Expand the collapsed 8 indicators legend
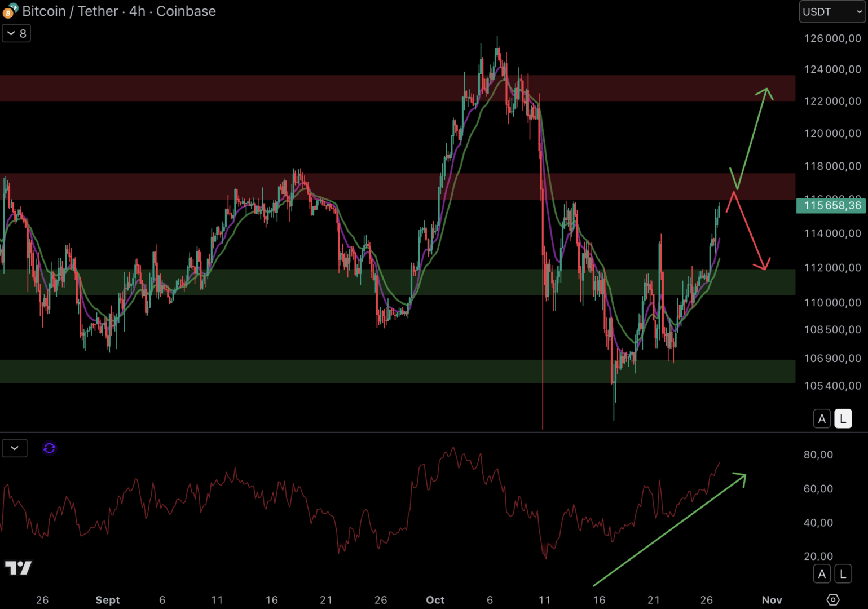The height and width of the screenshot is (609, 868). point(16,34)
